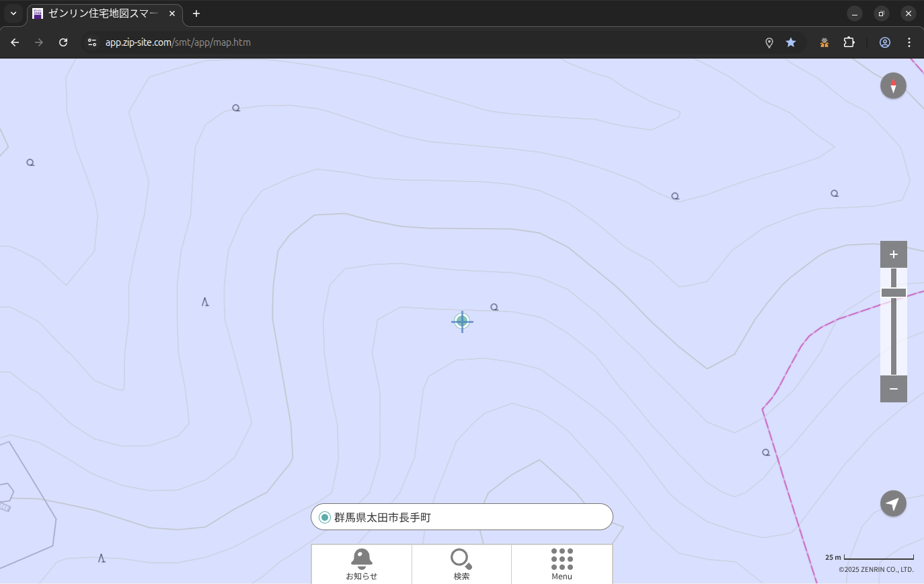Click the compass north orientation button
Image resolution: width=924 pixels, height=584 pixels.
tap(893, 86)
